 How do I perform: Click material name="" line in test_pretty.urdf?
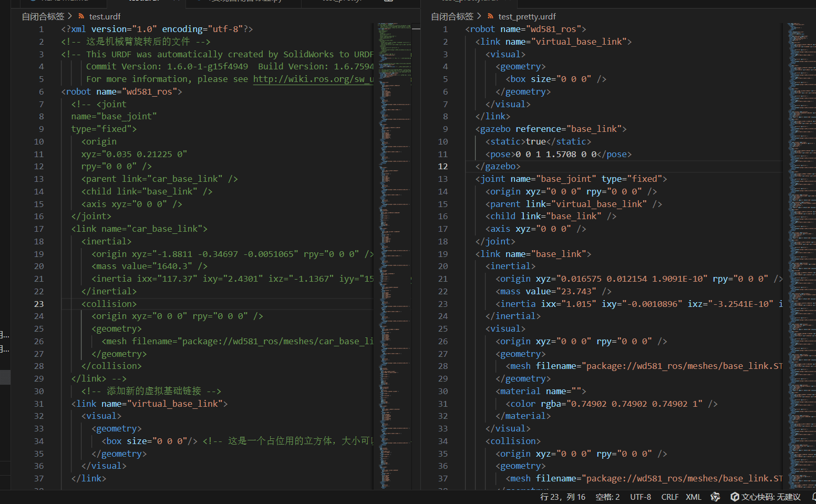click(x=541, y=392)
